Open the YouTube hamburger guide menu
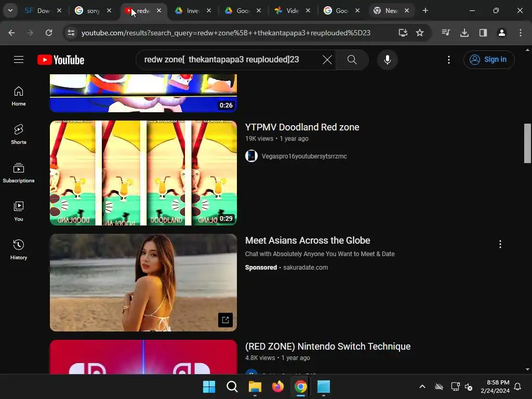Viewport: 532px width, 399px height. tap(19, 60)
